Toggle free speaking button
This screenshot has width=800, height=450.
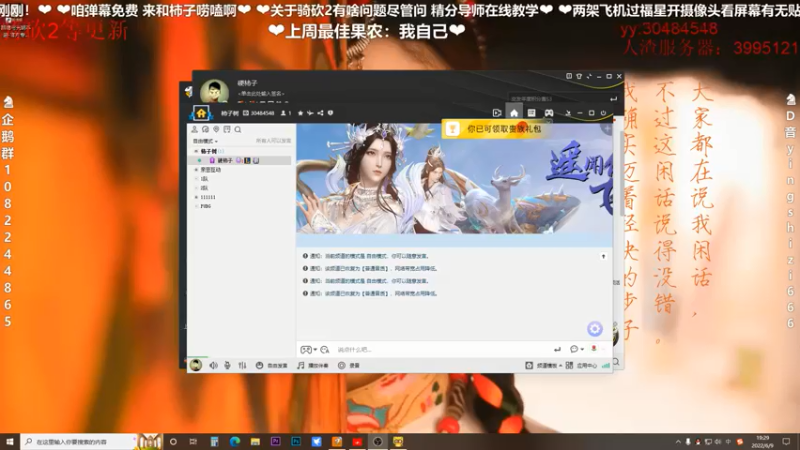271,365
